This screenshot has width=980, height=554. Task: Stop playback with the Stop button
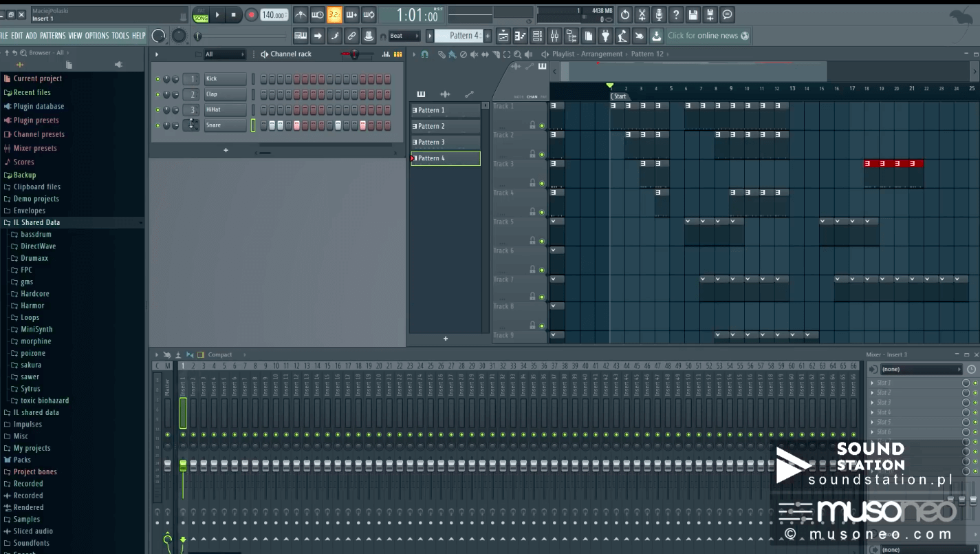pyautogui.click(x=233, y=14)
